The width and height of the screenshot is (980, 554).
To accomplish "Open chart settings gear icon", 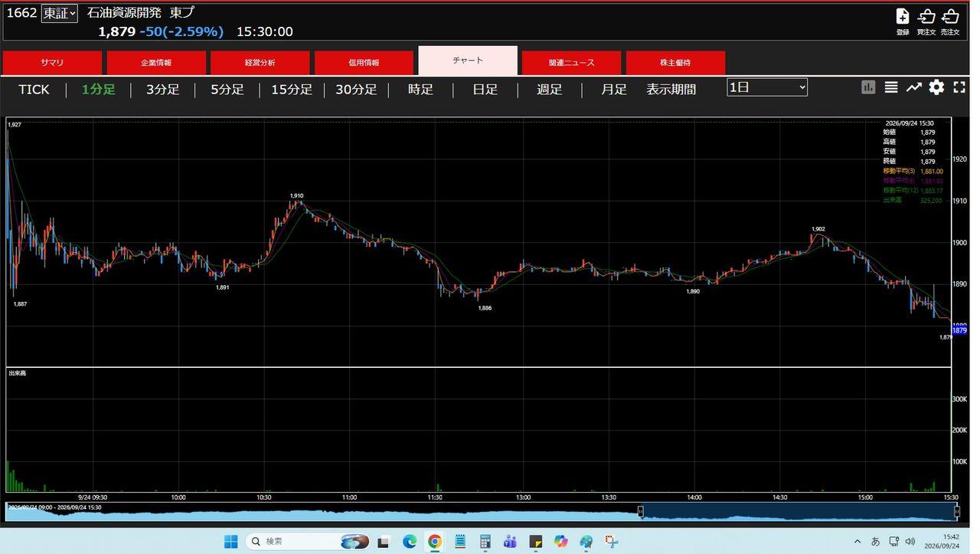I will point(936,87).
